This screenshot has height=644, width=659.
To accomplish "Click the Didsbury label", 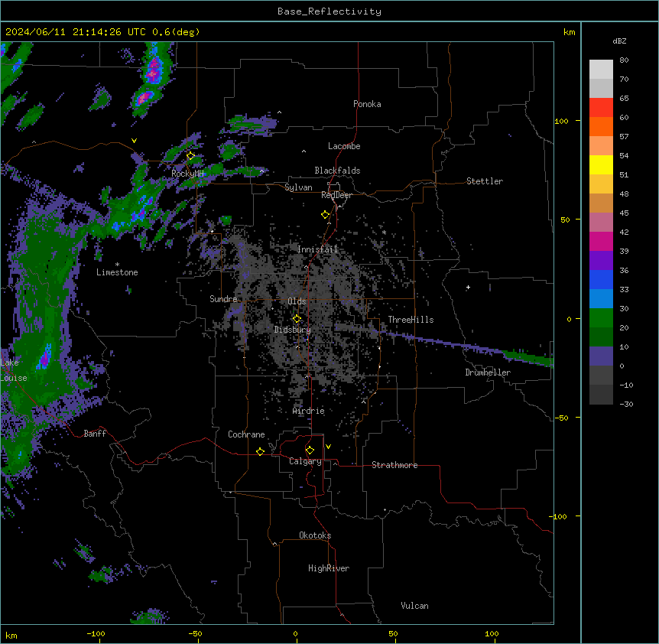I will pos(293,330).
